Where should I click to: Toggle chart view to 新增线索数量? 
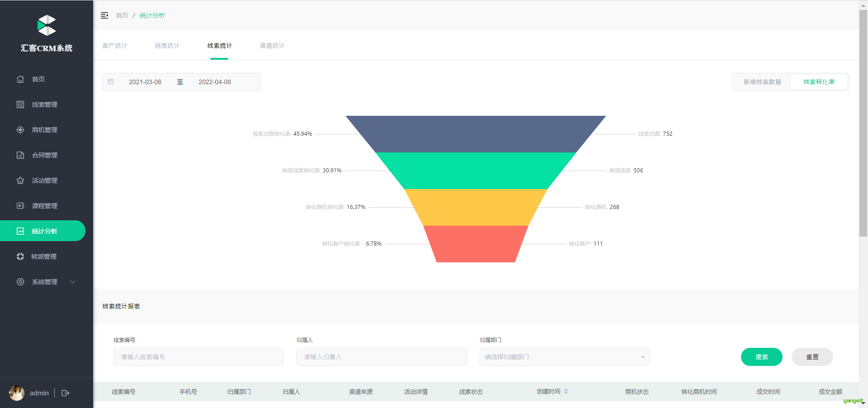click(x=762, y=82)
